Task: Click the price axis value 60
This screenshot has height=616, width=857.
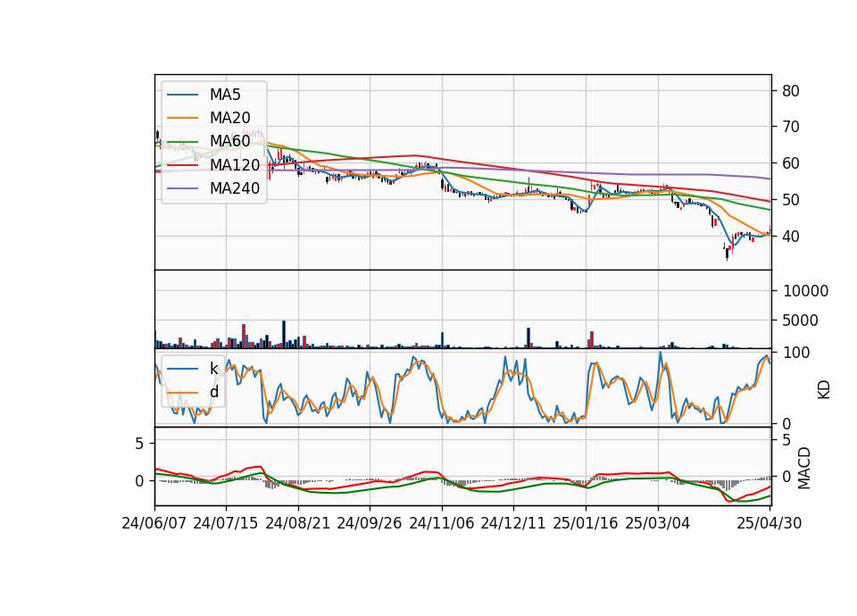Action: [x=791, y=163]
